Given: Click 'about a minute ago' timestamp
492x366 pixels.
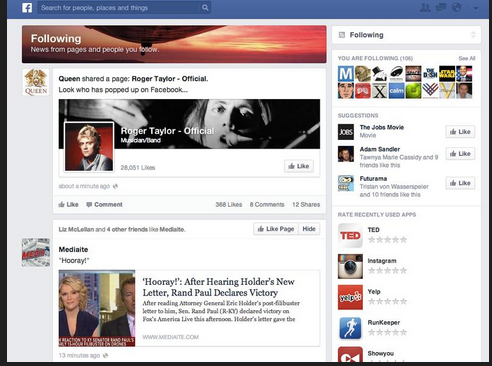Looking at the screenshot, I should click(x=84, y=186).
